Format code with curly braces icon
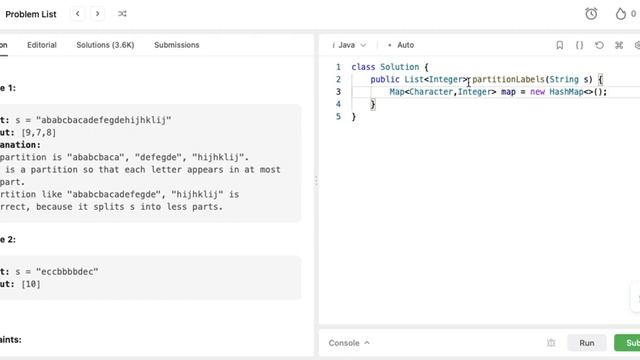 click(579, 45)
